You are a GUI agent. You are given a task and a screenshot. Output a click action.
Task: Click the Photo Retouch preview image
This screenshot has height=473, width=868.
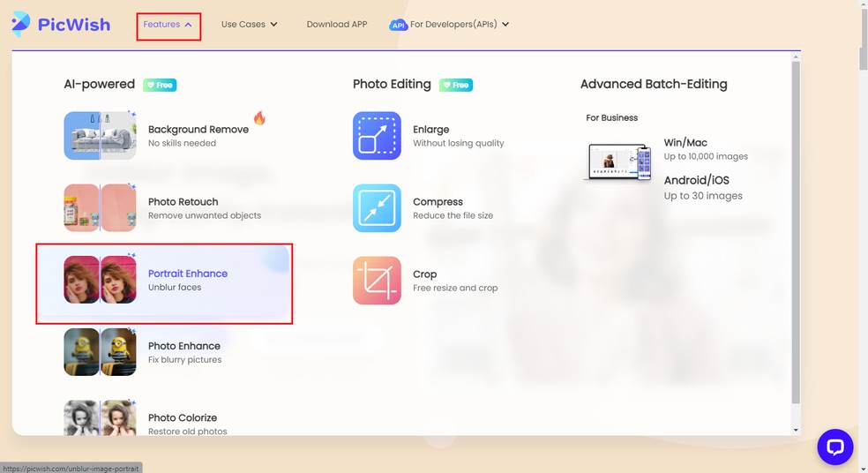100,208
